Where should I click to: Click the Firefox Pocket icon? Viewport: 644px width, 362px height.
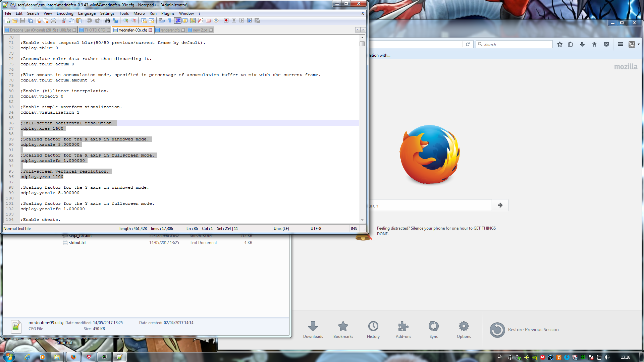tap(606, 44)
